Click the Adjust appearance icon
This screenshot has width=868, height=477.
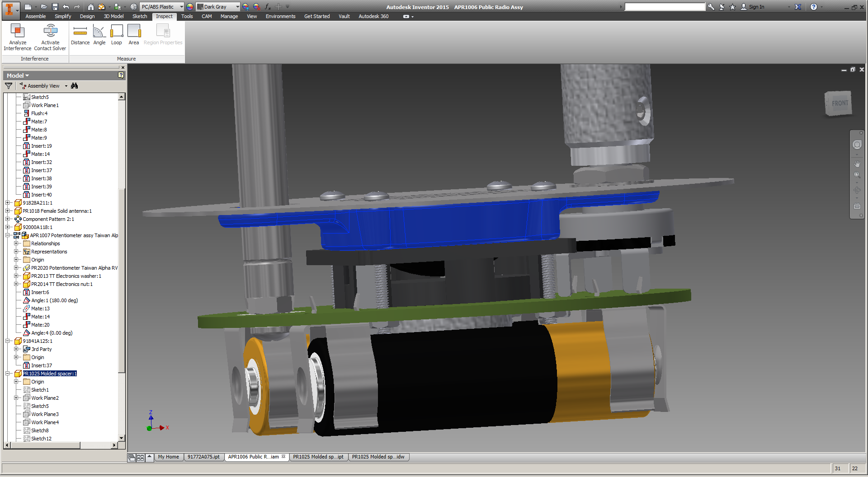245,7
